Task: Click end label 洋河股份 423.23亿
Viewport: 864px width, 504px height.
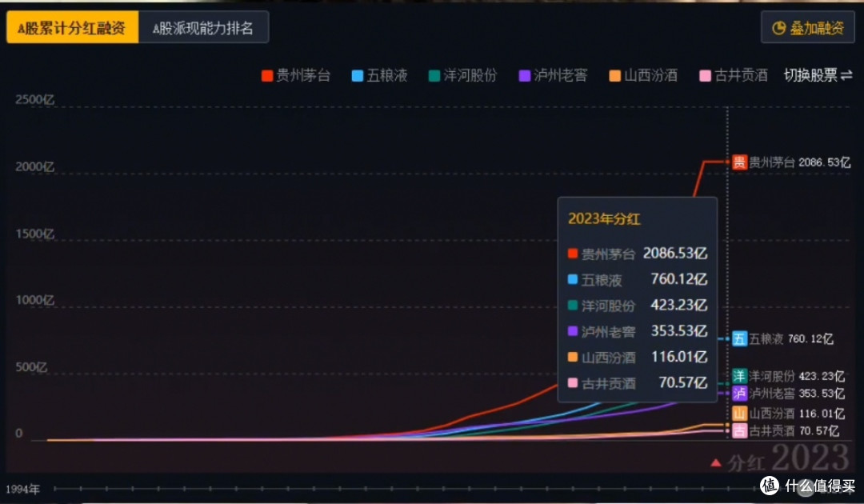Action: 797,376
